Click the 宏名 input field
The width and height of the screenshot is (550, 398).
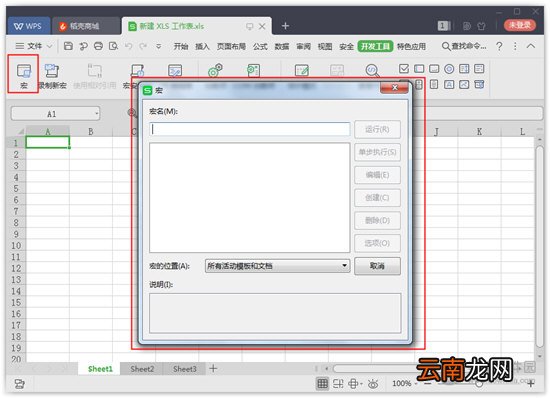pos(249,129)
